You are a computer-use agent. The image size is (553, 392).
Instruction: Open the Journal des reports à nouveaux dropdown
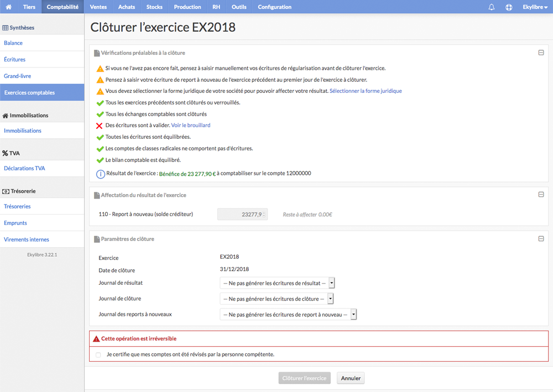[x=288, y=315]
